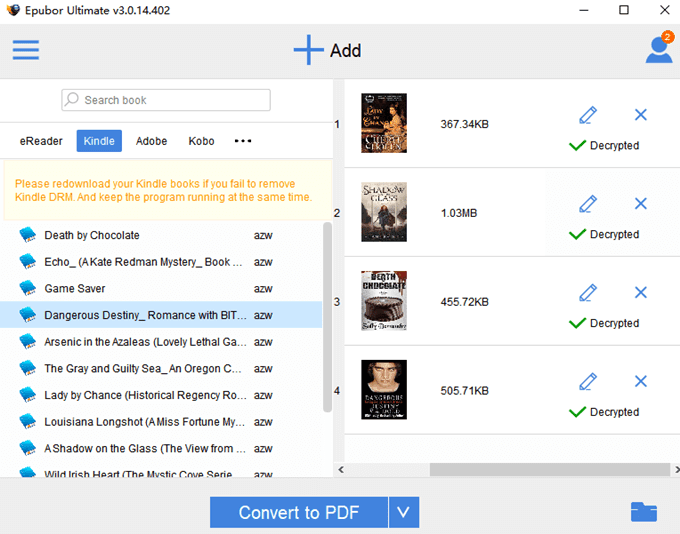This screenshot has height=534, width=680.
Task: Remove the 505.71KB book
Action: [x=641, y=381]
